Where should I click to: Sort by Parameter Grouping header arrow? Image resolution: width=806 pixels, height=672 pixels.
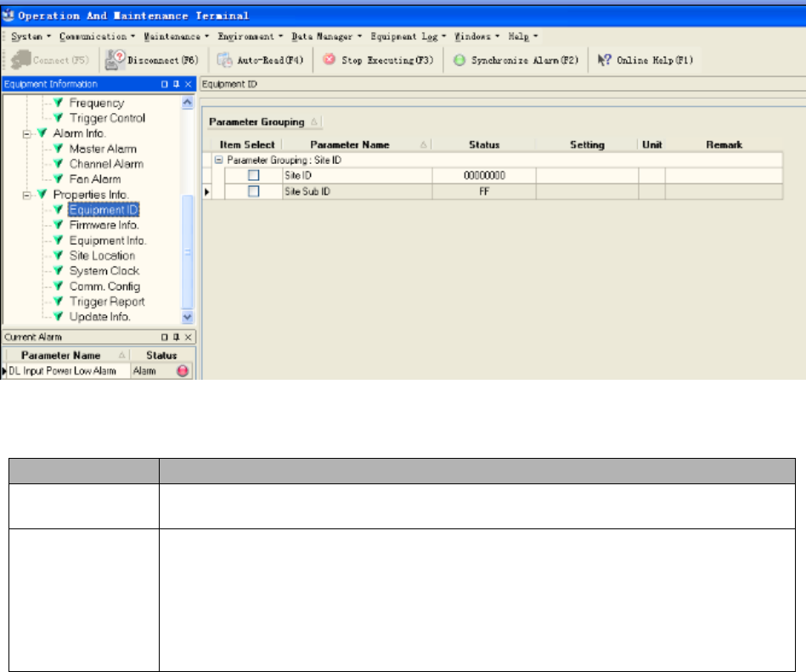point(314,121)
